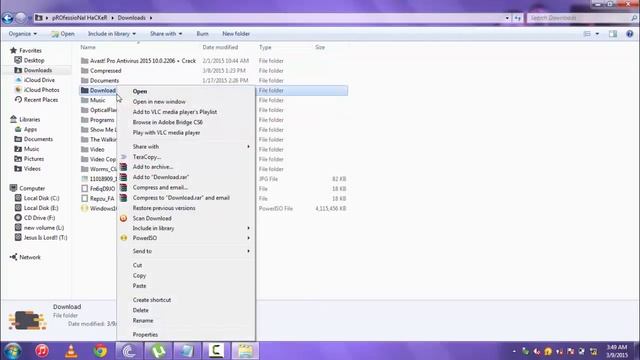Viewport: 640px width, 360px height.
Task: Click the Download folder preview thumbnail
Action: point(27,320)
